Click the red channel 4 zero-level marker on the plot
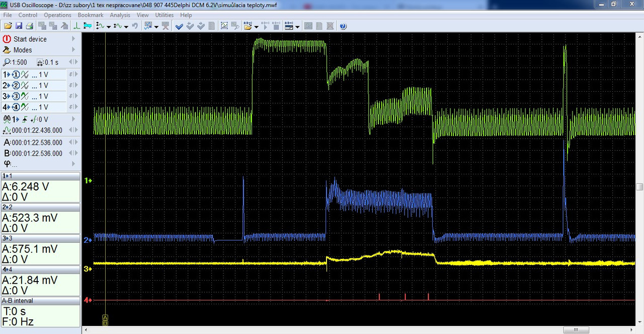Viewport: 644px width, 334px height. coord(89,300)
